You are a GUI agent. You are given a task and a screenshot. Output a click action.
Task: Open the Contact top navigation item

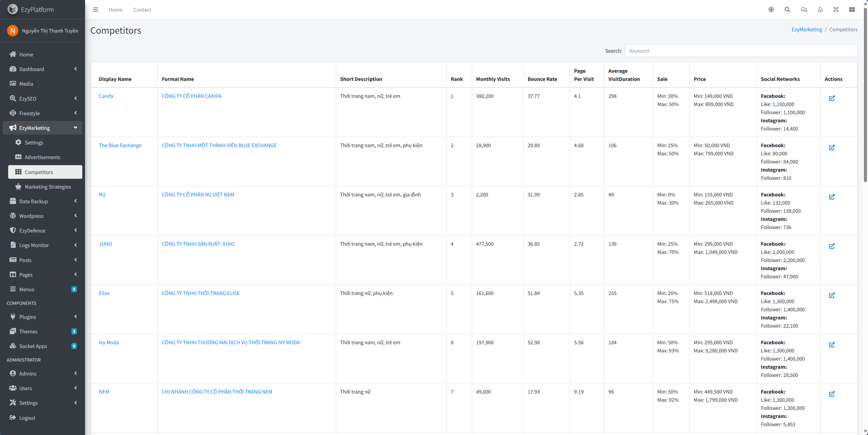click(142, 10)
